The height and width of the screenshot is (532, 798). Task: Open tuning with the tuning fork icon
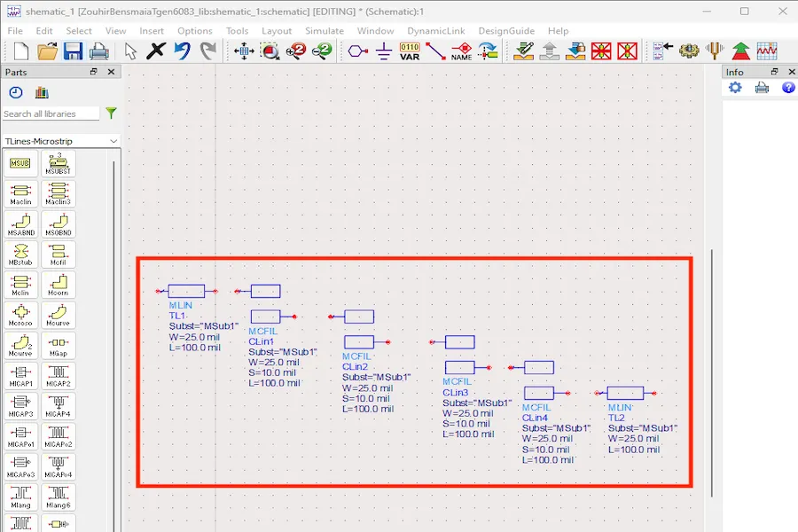coord(715,51)
